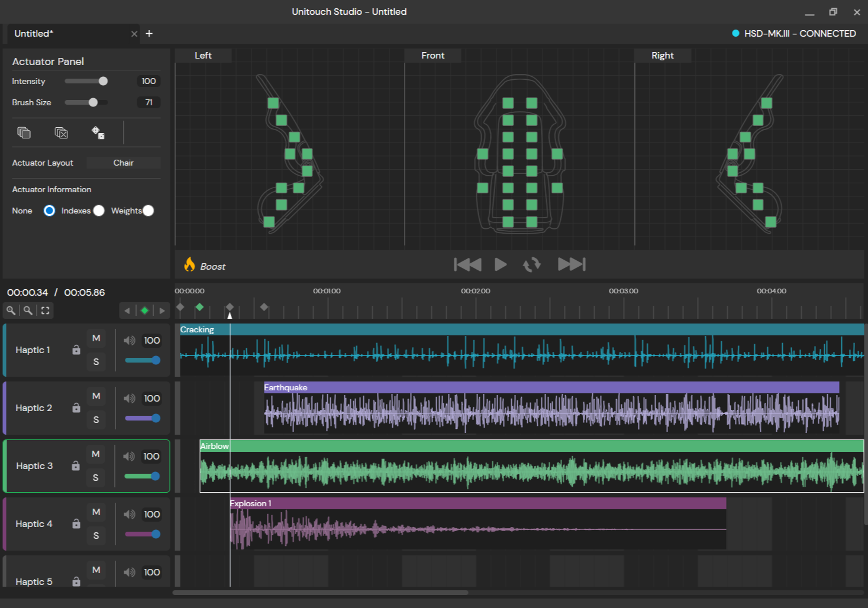Open a new tab with the plus button
The height and width of the screenshot is (608, 868).
[149, 34]
